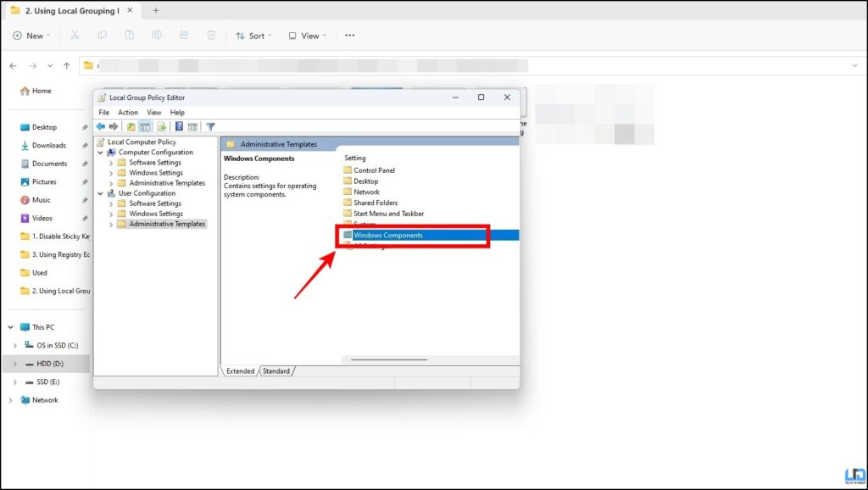
Task: Click the Paste icon in File Explorer toolbar
Action: [130, 36]
